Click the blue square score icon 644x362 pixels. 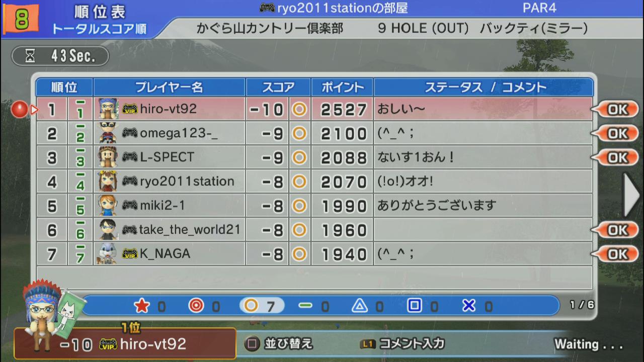point(414,306)
